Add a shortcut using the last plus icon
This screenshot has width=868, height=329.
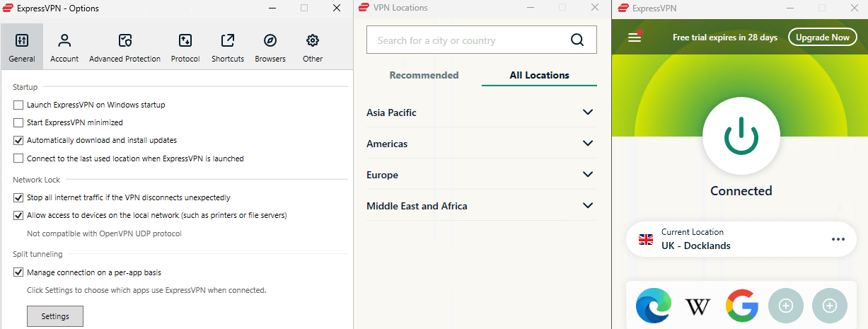click(830, 306)
